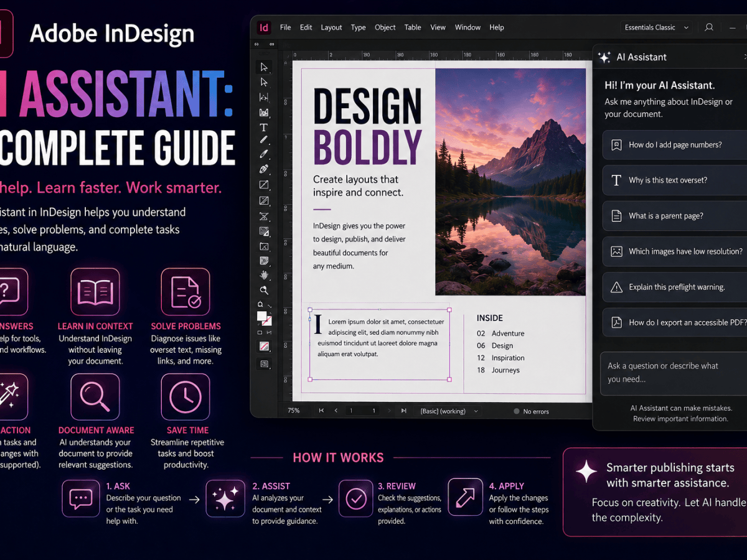Click '02 Adventure' contents entry

pos(500,334)
